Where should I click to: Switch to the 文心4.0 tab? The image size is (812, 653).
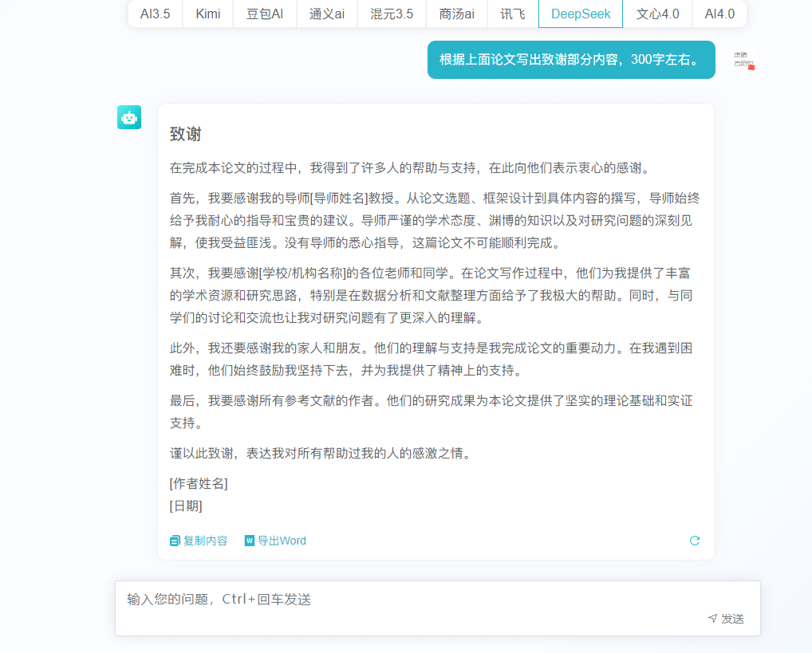pos(657,14)
